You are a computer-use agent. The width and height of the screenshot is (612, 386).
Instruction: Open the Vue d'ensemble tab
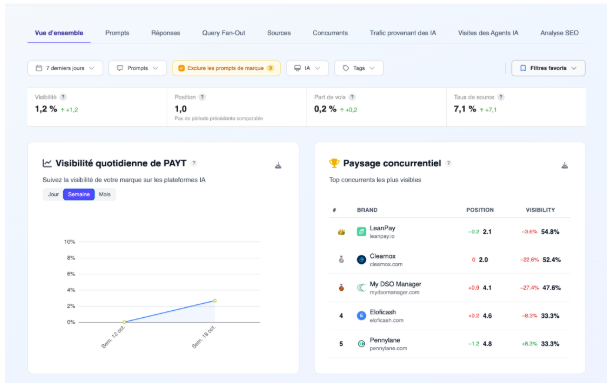(x=59, y=33)
